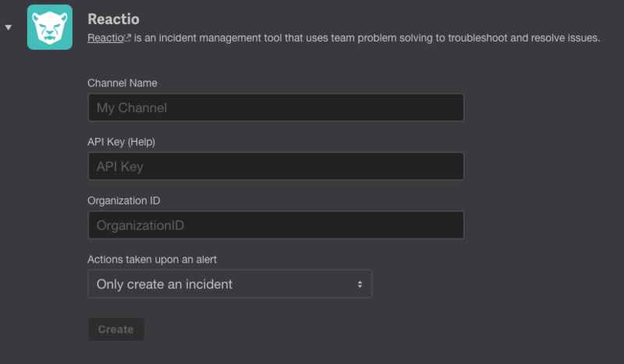Click the API Key input field
624x364 pixels.
click(276, 166)
